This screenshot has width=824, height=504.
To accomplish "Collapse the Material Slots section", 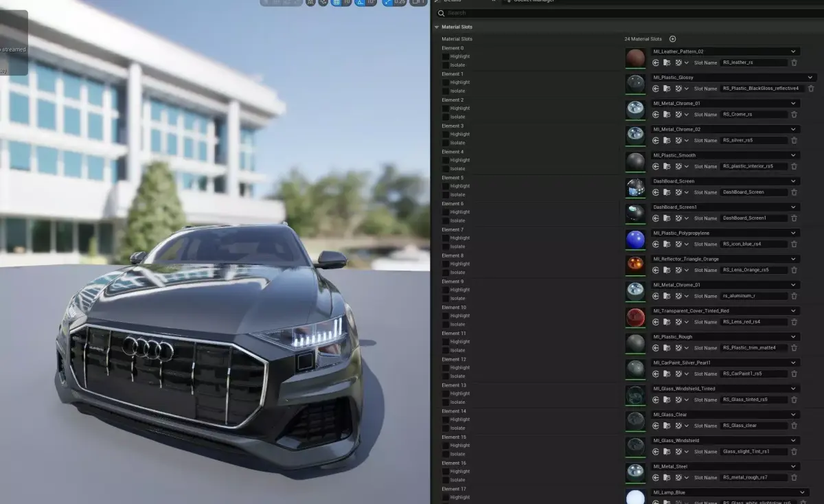I will [x=437, y=27].
